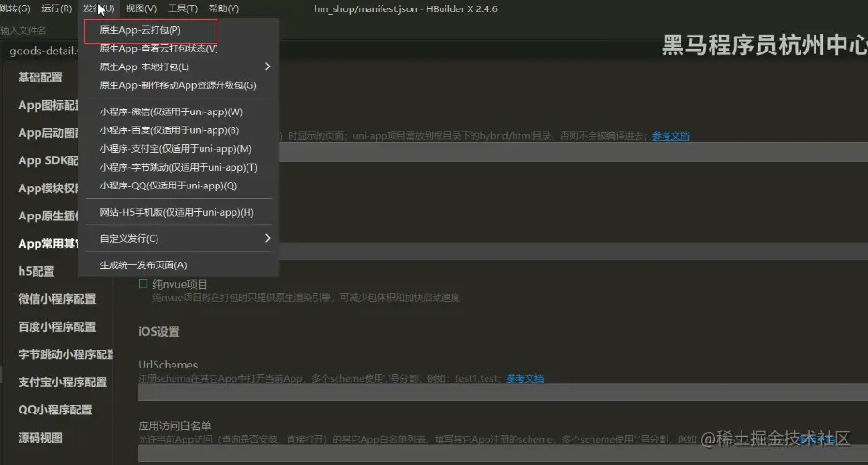Expand the 自定义发行 submenu arrow
This screenshot has height=465, width=868.
click(x=267, y=238)
